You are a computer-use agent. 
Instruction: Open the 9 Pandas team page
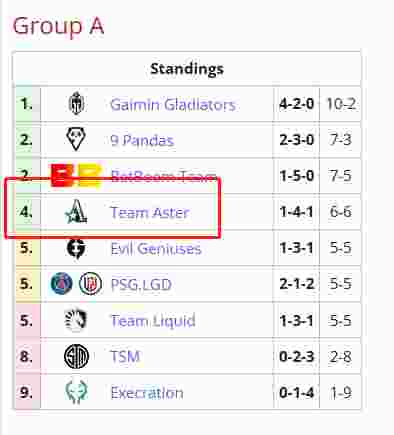tap(142, 140)
